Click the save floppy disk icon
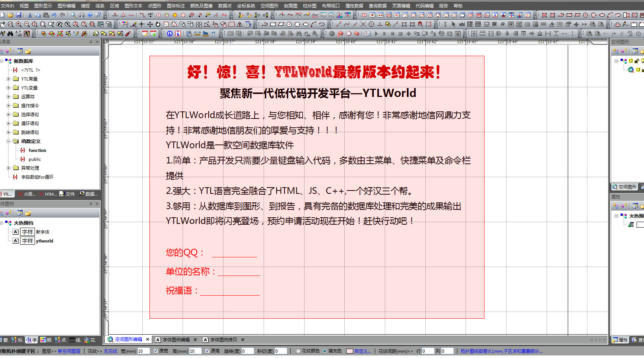Screen dimensions: 644x358 (19, 15)
